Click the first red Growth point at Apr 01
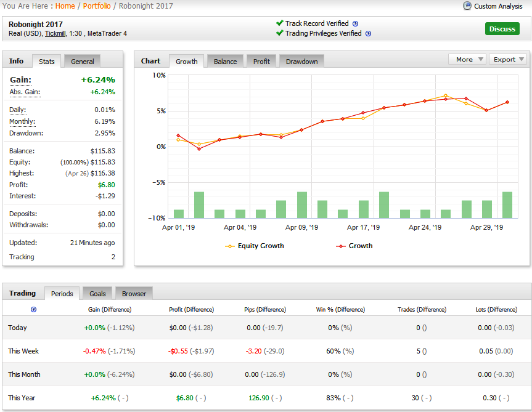Viewport: 532px width, 412px height. point(179,135)
